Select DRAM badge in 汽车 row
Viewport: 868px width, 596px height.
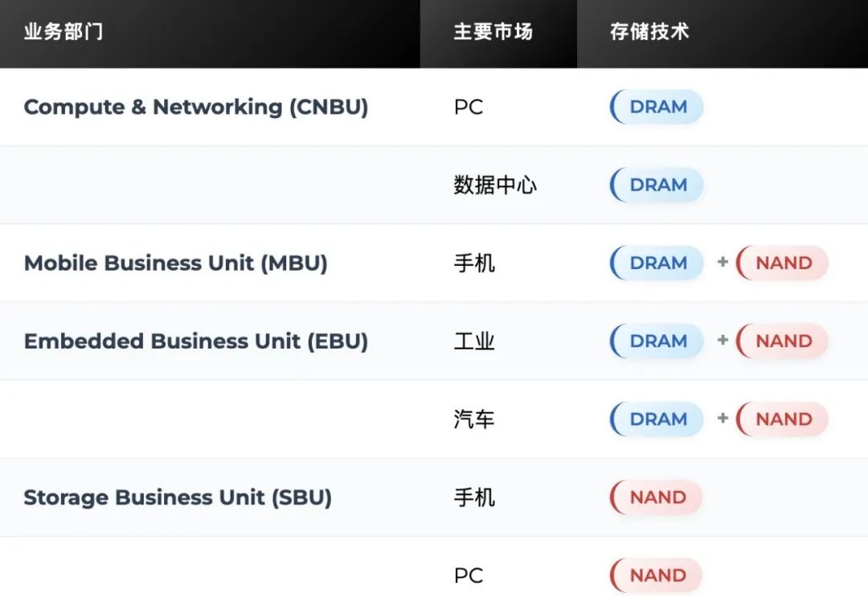657,419
